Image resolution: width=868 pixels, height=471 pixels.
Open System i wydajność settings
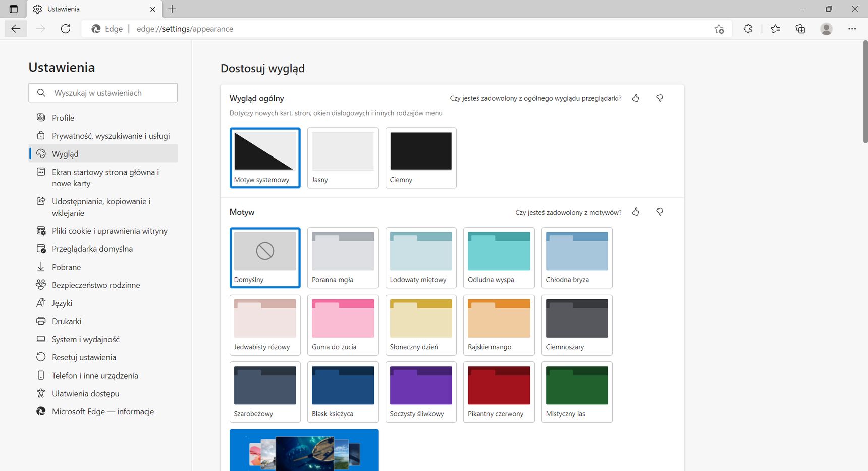pos(103,339)
